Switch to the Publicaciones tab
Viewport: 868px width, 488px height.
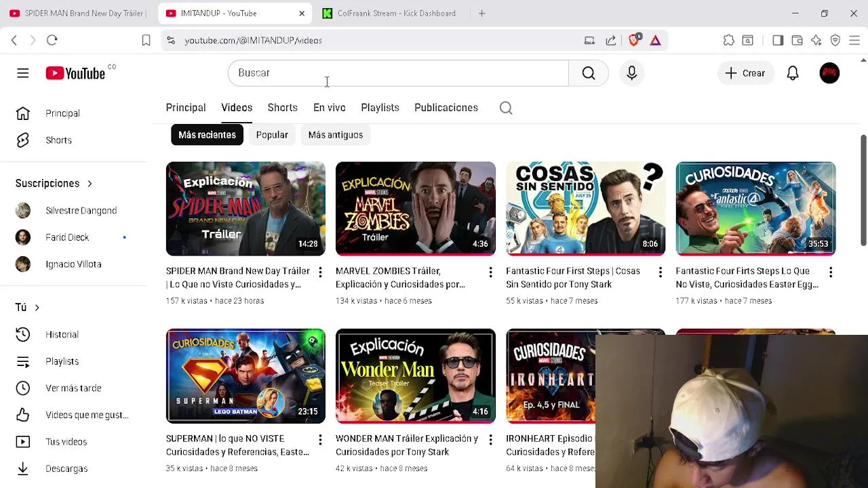click(446, 108)
